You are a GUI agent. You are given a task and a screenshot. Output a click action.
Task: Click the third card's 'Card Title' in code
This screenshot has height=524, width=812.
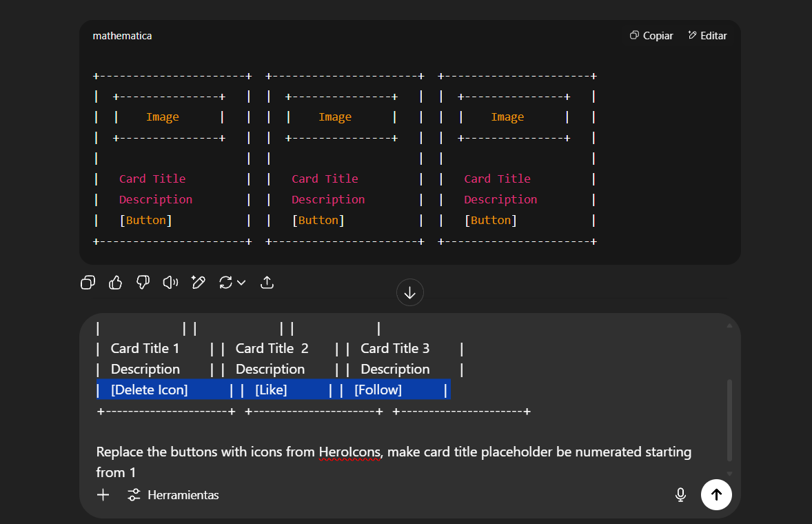(x=497, y=179)
